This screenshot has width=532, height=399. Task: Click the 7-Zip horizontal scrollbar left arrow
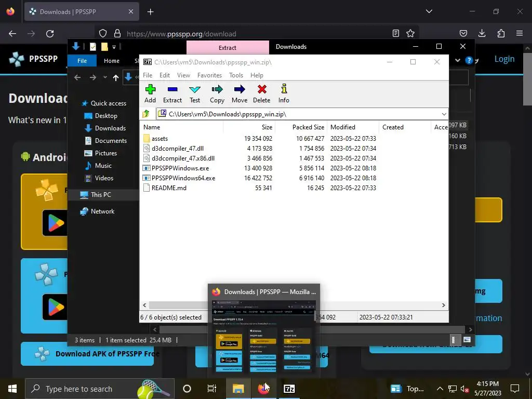(x=144, y=305)
